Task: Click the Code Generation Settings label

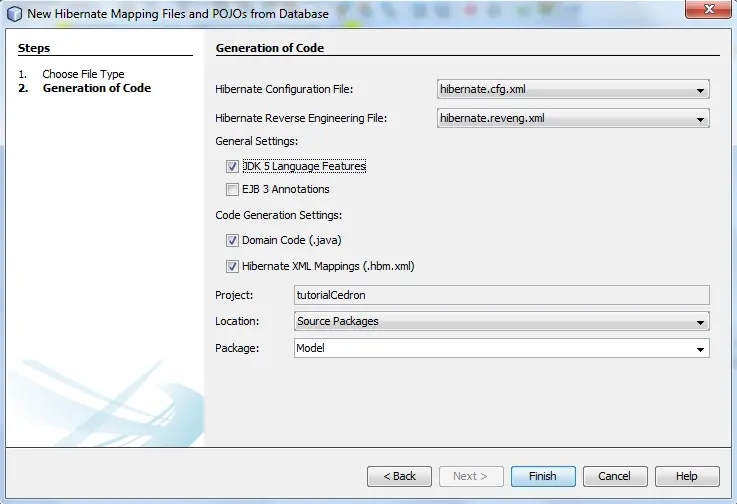Action: (x=278, y=215)
